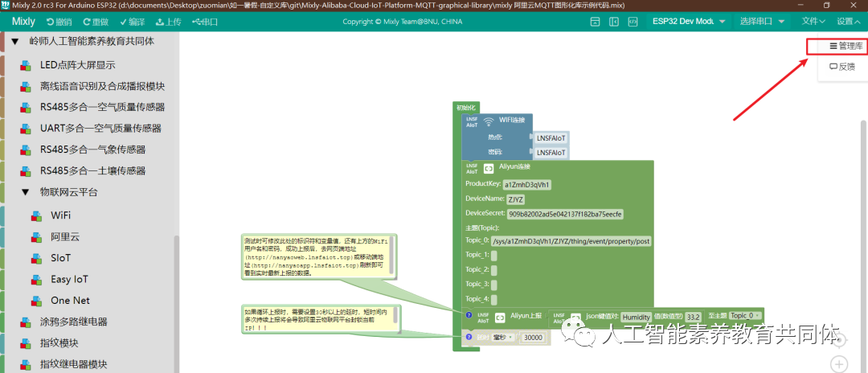Open the 选择串口 port dropdown

coord(762,22)
